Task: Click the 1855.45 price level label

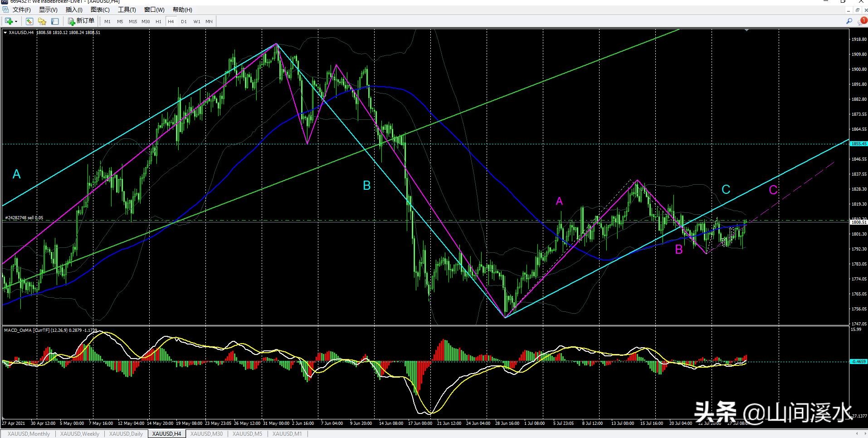Action: click(859, 144)
